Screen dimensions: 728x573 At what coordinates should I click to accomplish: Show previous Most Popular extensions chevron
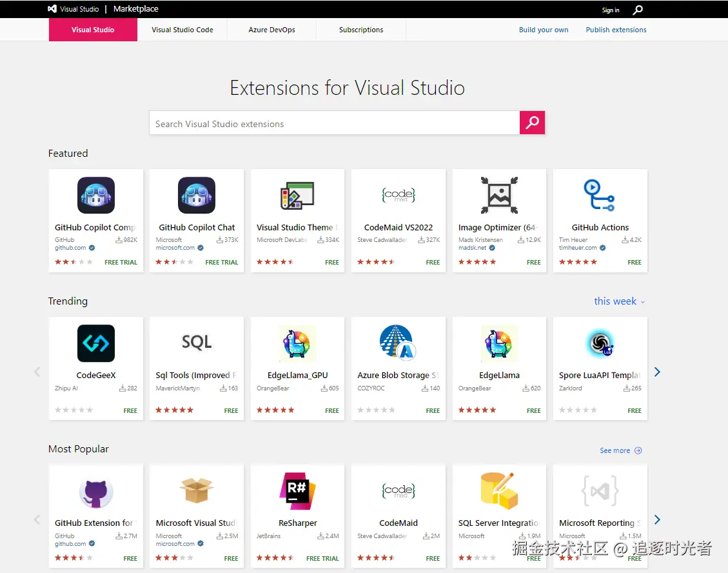37,519
